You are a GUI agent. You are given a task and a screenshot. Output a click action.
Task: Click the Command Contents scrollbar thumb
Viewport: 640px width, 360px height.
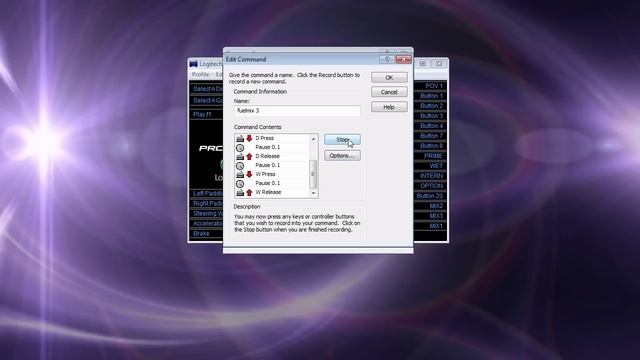click(313, 174)
